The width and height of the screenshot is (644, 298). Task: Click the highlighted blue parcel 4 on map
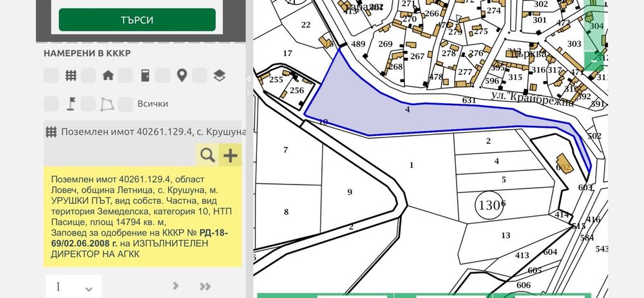[407, 110]
